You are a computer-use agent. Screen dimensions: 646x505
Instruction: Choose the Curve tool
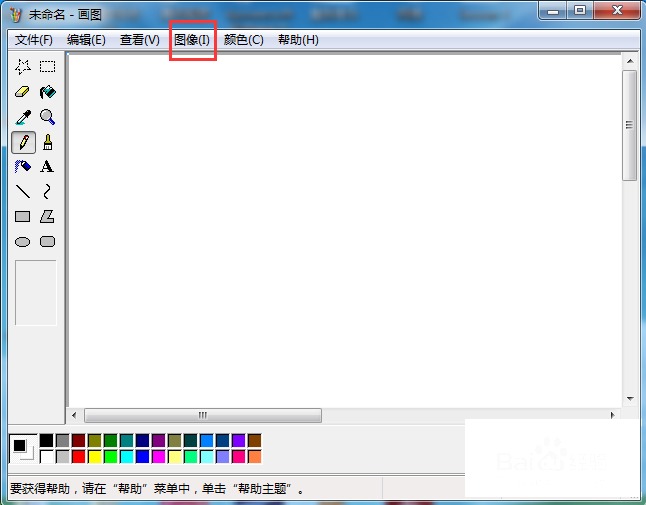47,192
